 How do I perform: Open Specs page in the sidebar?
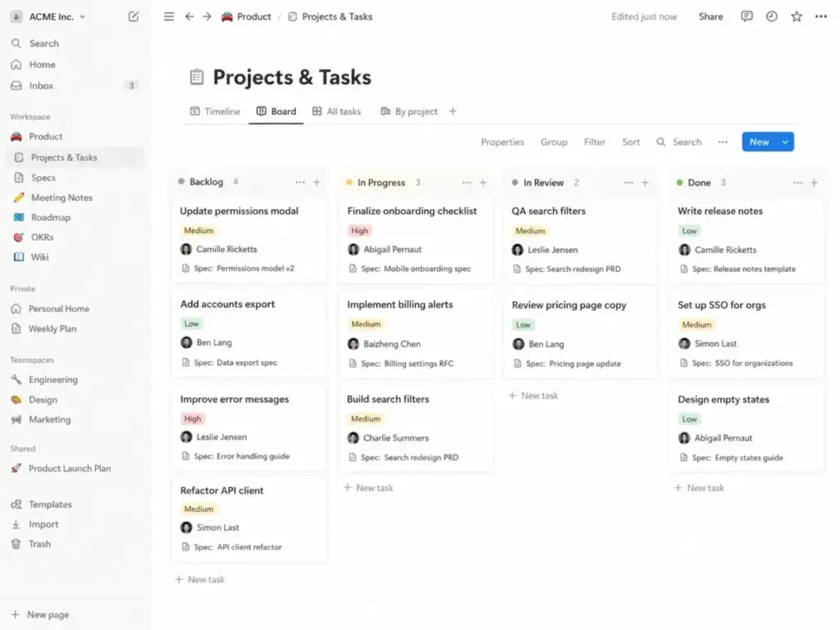click(75, 177)
